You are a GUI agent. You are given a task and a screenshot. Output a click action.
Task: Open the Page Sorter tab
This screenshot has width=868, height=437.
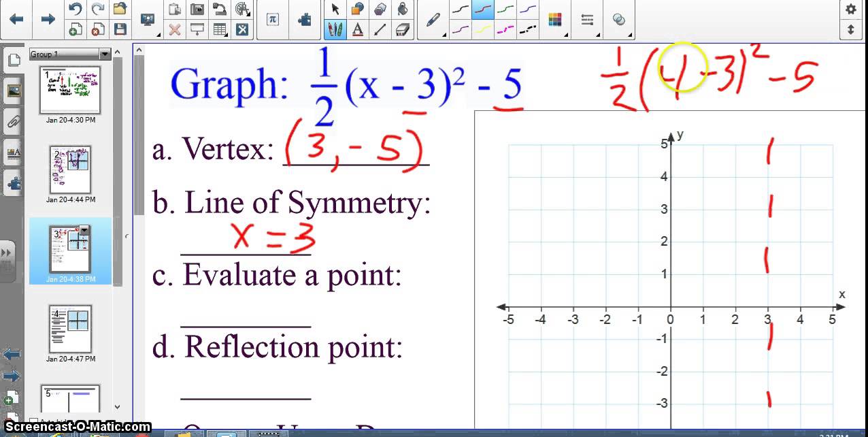point(13,59)
